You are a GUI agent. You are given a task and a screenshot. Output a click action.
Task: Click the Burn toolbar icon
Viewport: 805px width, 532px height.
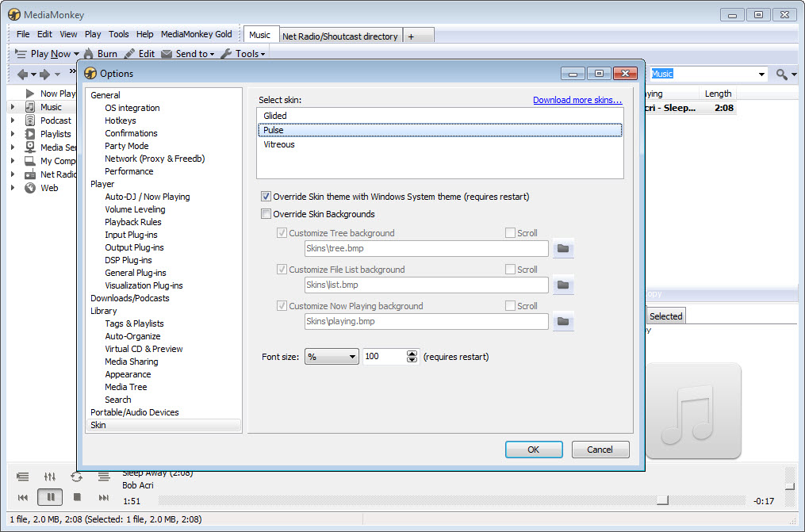pyautogui.click(x=89, y=53)
